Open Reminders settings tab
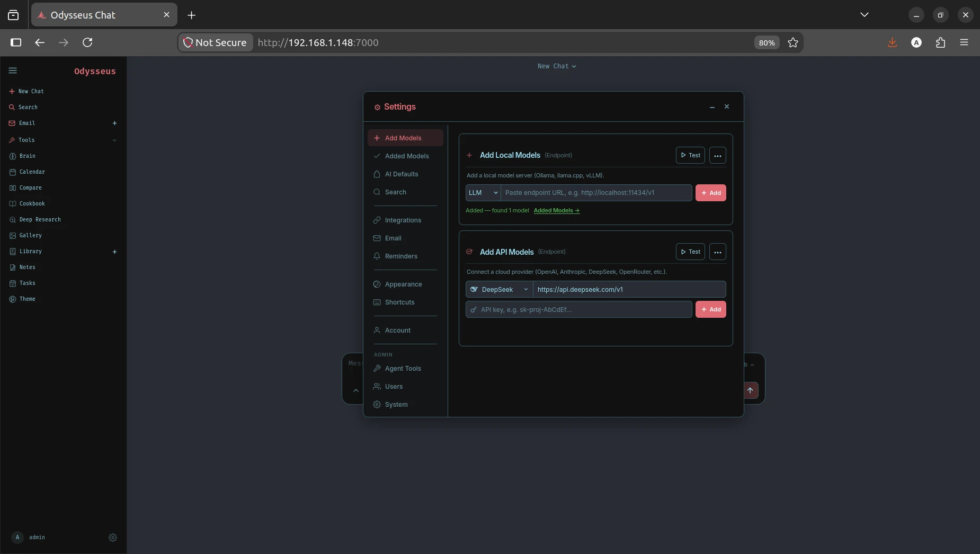The width and height of the screenshot is (980, 554). point(405,256)
